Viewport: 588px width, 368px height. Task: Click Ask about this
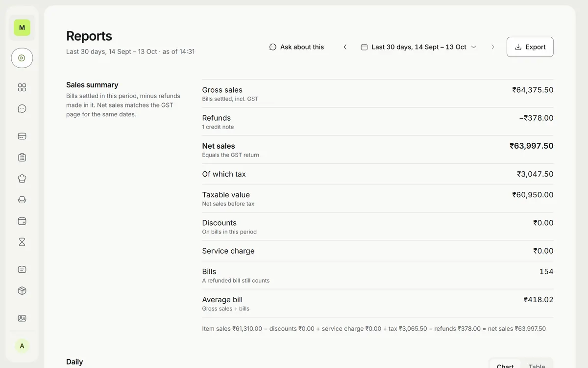(x=296, y=47)
